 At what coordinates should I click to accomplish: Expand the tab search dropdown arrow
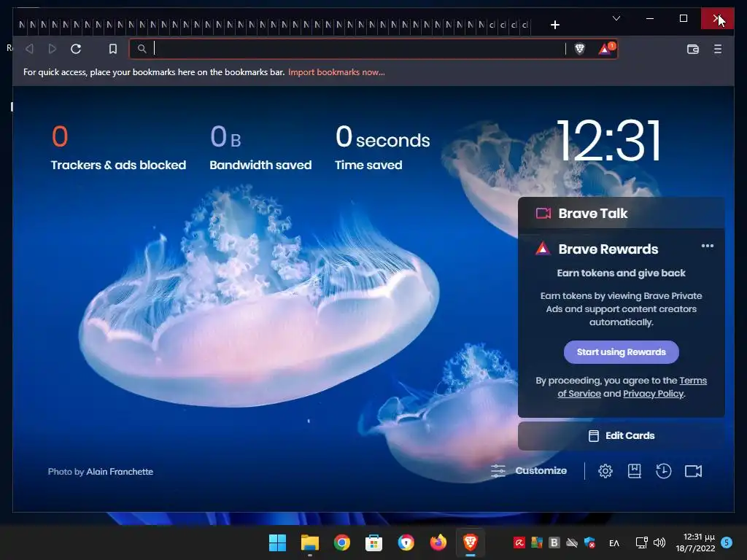616,18
